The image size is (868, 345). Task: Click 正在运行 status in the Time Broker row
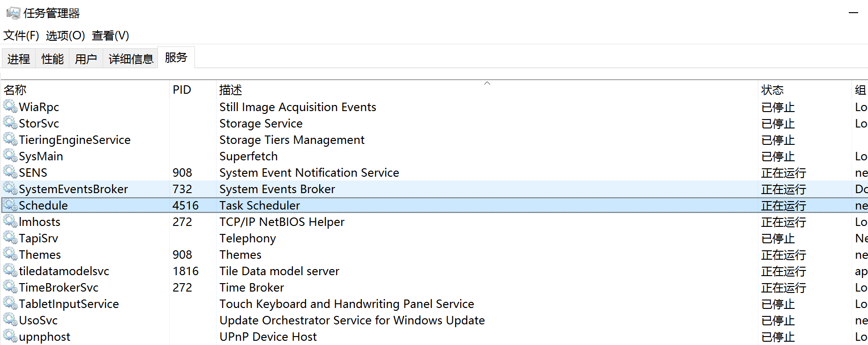(784, 287)
